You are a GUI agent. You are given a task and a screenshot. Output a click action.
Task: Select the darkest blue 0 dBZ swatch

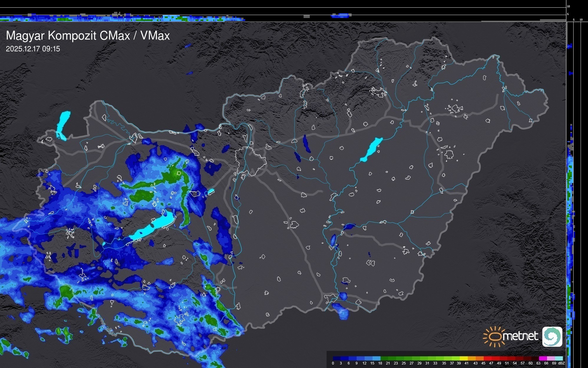pyautogui.click(x=337, y=358)
